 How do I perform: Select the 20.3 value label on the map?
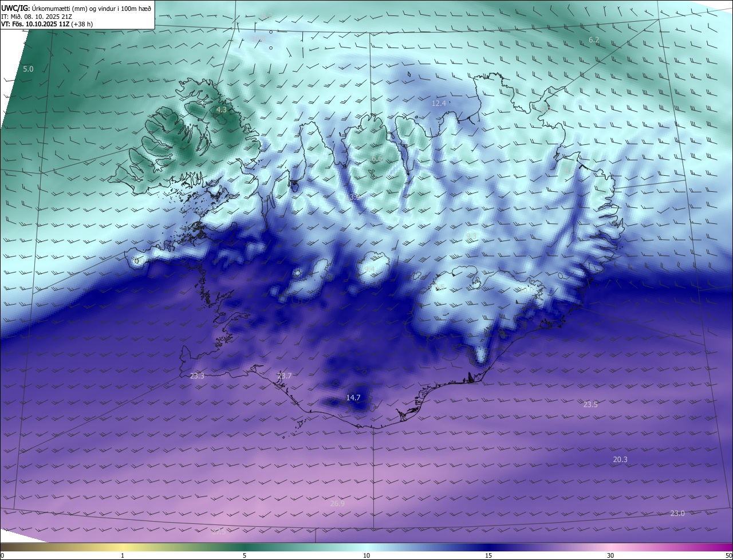620,459
